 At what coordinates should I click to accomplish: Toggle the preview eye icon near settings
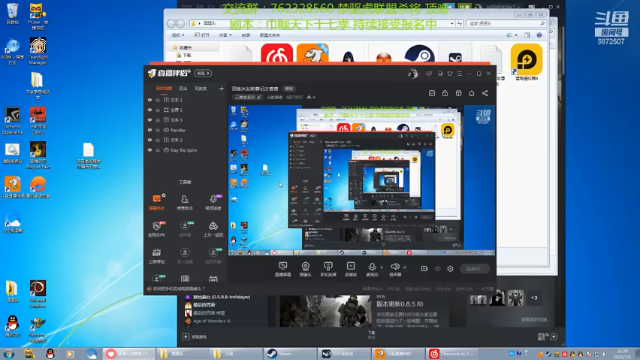[438, 269]
